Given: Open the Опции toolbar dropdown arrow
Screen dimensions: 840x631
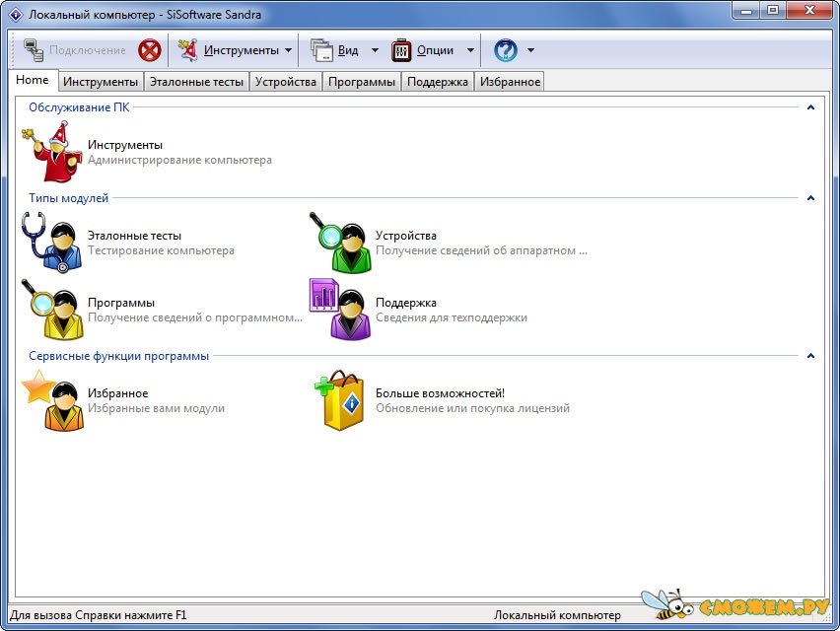Looking at the screenshot, I should (470, 50).
